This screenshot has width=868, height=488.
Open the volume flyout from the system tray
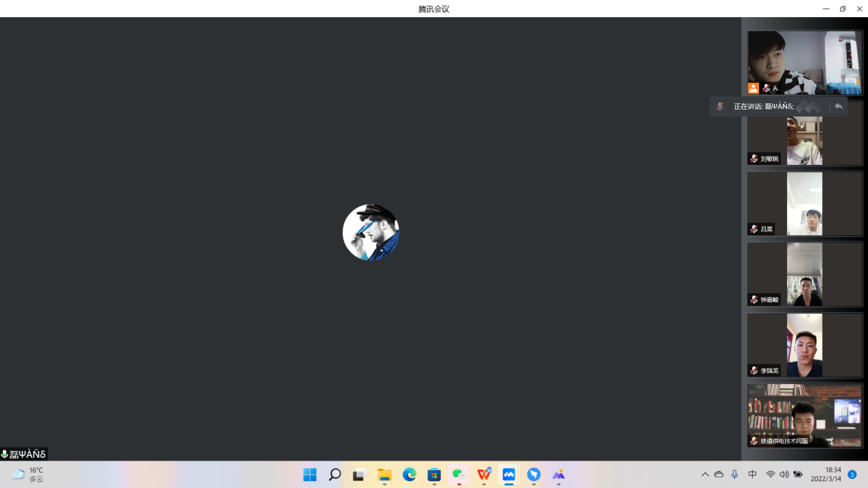point(784,474)
